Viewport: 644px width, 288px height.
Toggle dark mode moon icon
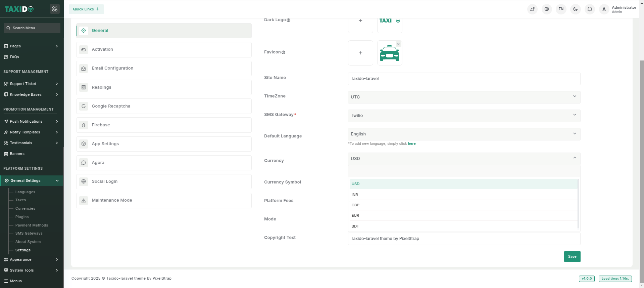[575, 9]
